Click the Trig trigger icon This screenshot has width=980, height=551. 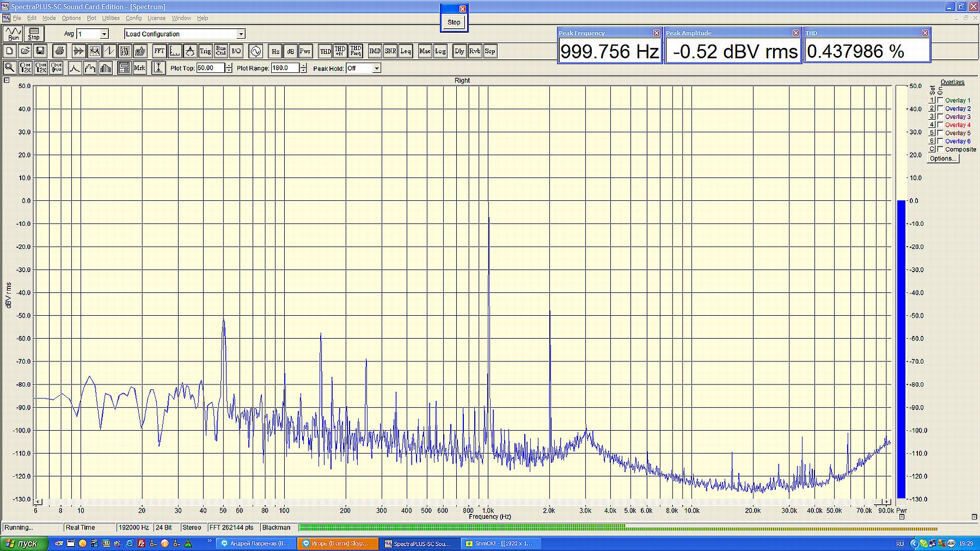(x=205, y=51)
